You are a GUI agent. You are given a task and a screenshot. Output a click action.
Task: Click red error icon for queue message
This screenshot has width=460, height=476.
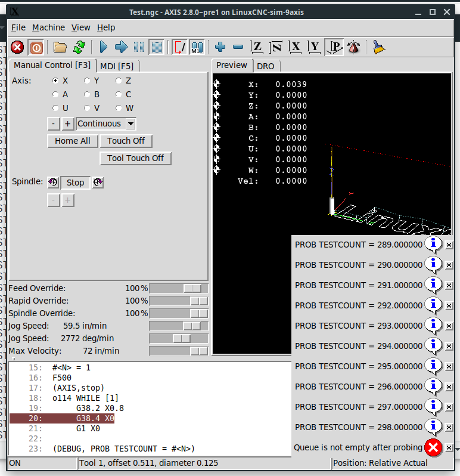point(433,447)
